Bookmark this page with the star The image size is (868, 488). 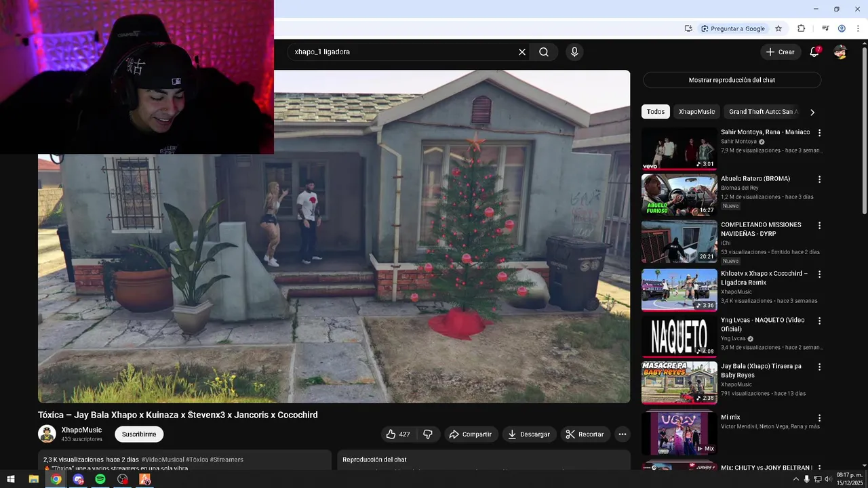(x=778, y=28)
